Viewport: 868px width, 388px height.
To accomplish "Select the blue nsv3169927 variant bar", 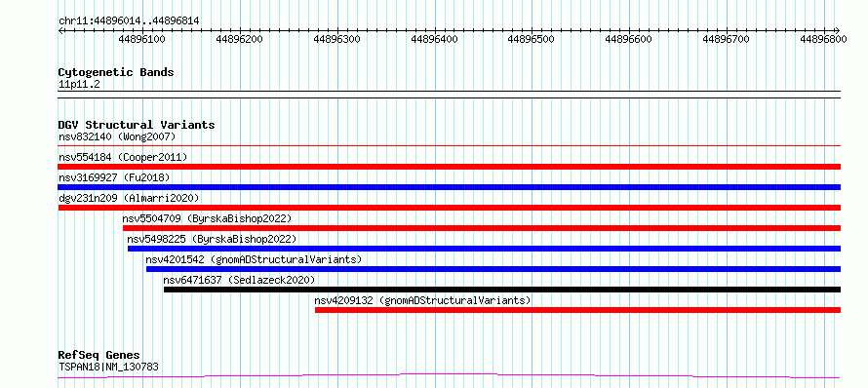I will click(x=449, y=187).
